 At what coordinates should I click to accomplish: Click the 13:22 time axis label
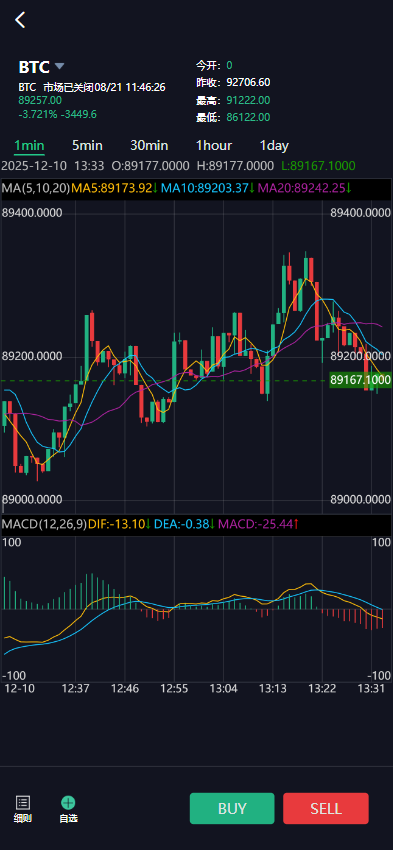coord(322,688)
